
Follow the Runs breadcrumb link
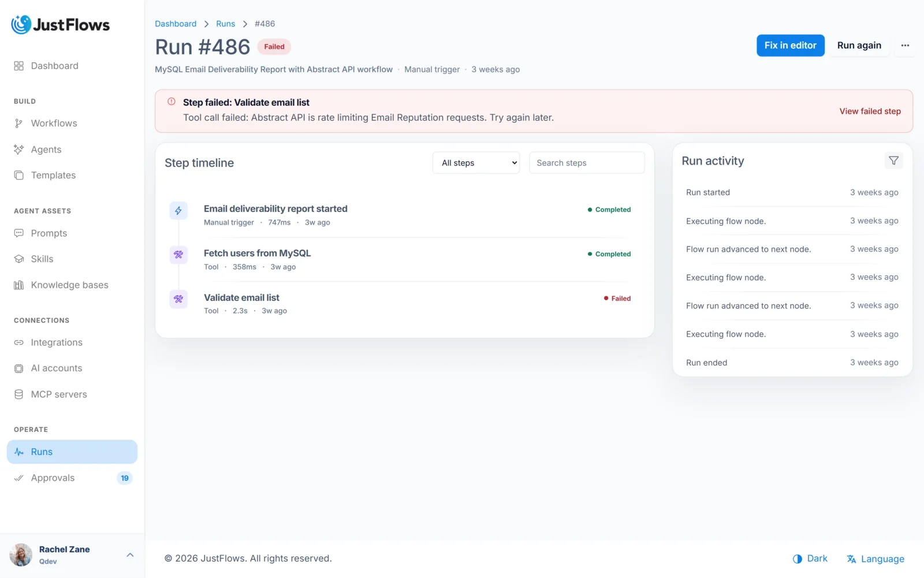coord(225,24)
